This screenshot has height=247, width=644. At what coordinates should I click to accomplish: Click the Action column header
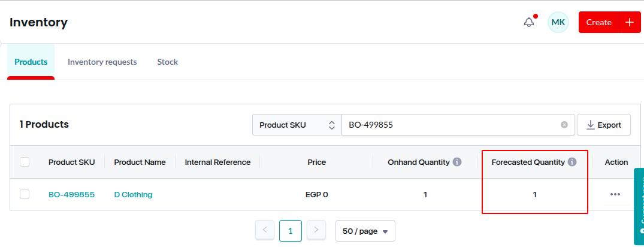coord(616,162)
